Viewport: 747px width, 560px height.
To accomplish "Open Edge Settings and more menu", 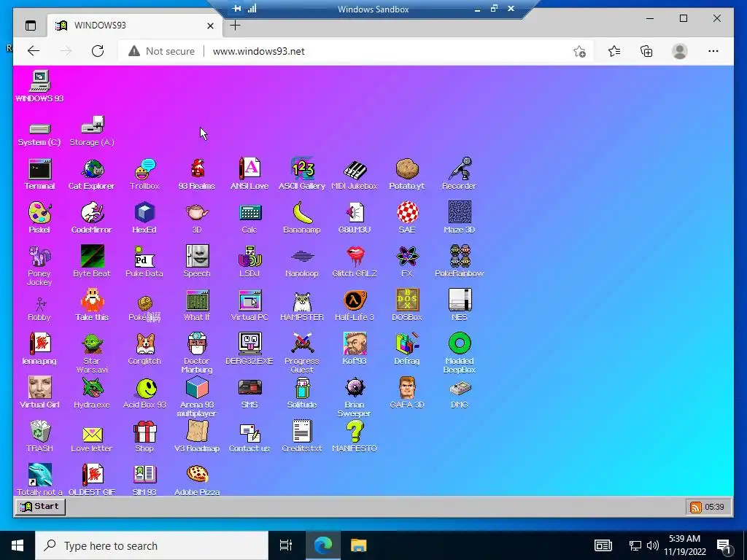I will coord(713,51).
